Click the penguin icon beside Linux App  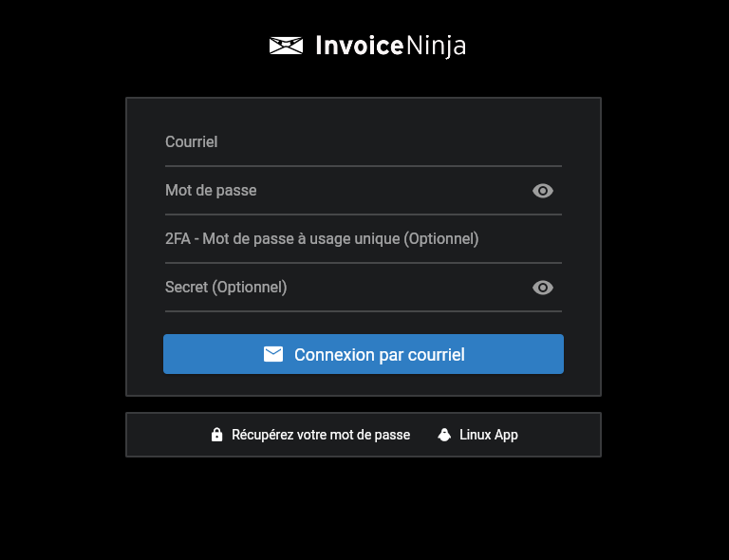[x=444, y=435]
